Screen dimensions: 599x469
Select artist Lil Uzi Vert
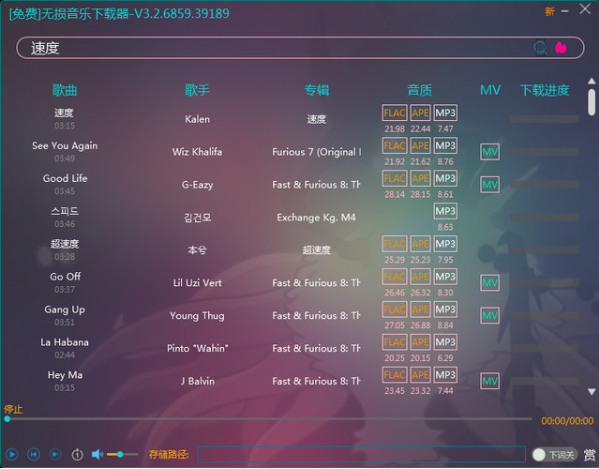tap(197, 283)
